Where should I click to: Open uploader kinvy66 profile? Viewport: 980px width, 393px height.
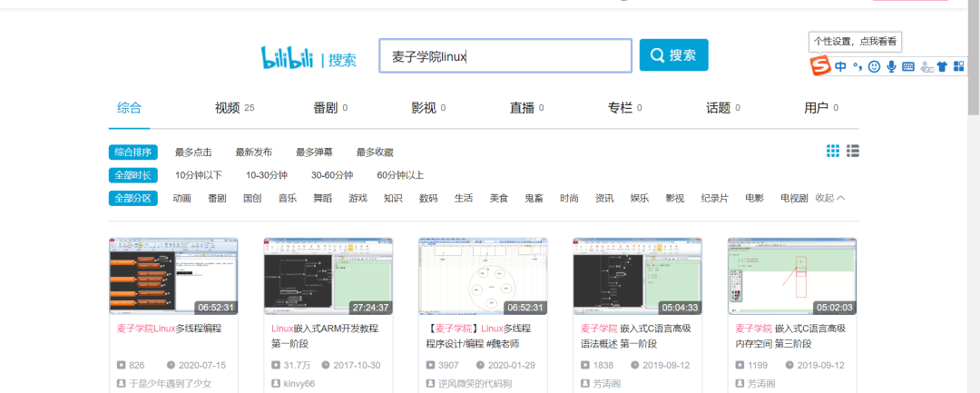(x=299, y=384)
